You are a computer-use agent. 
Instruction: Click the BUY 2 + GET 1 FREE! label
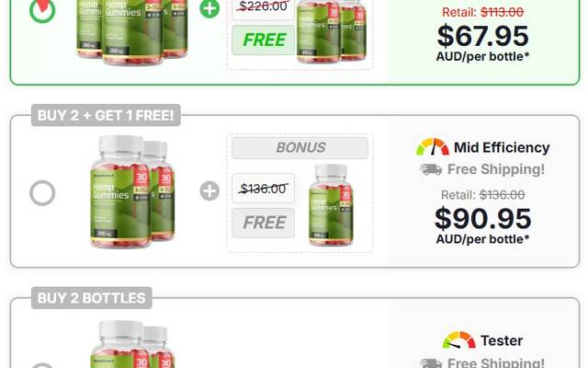point(106,115)
